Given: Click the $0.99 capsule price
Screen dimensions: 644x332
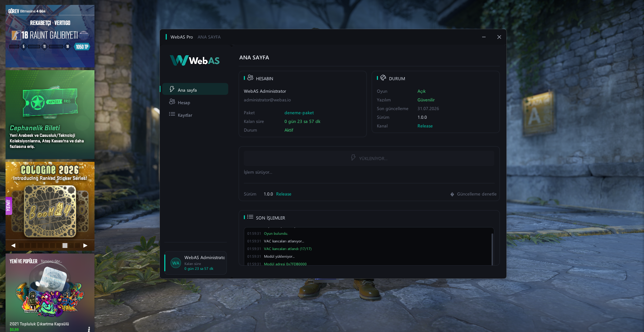Looking at the screenshot, I should pos(14,330).
